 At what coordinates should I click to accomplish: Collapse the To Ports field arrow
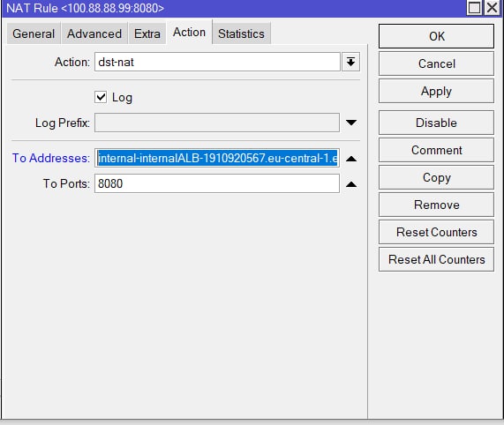[x=351, y=184]
